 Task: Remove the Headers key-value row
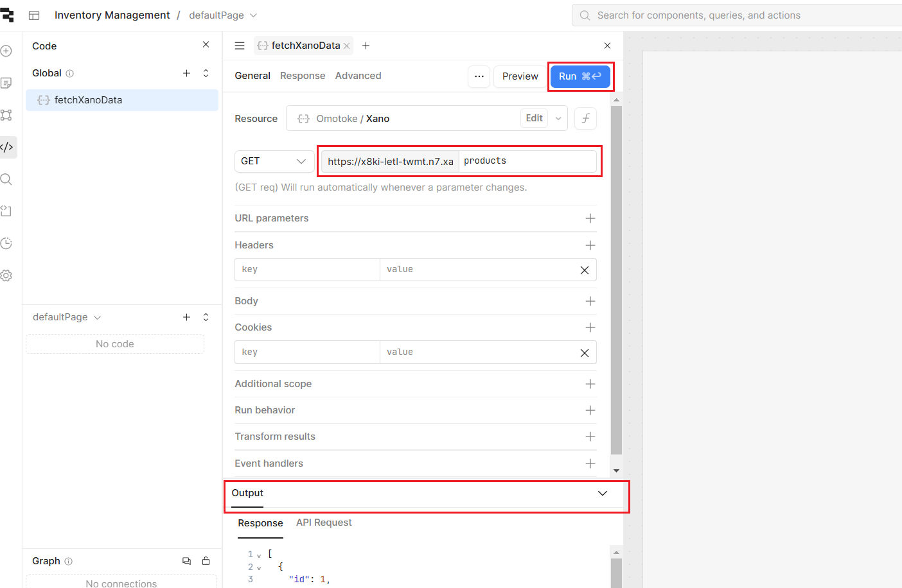[x=585, y=270]
